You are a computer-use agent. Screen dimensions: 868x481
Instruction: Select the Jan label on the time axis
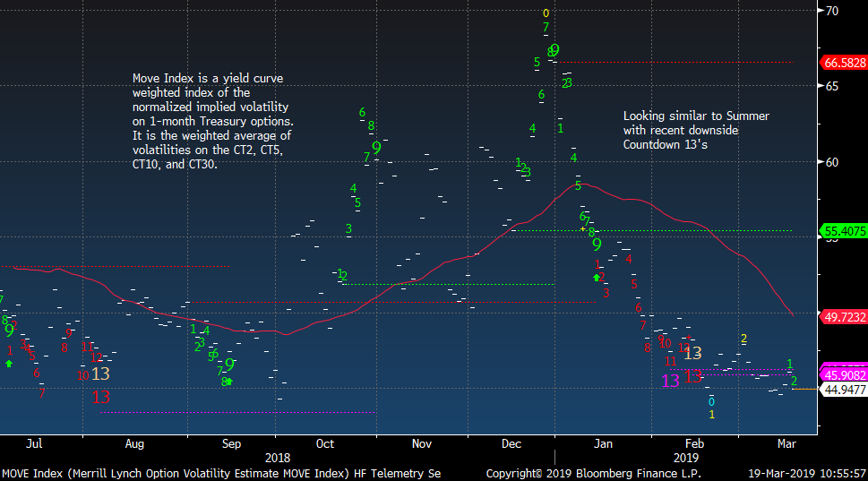pos(604,443)
